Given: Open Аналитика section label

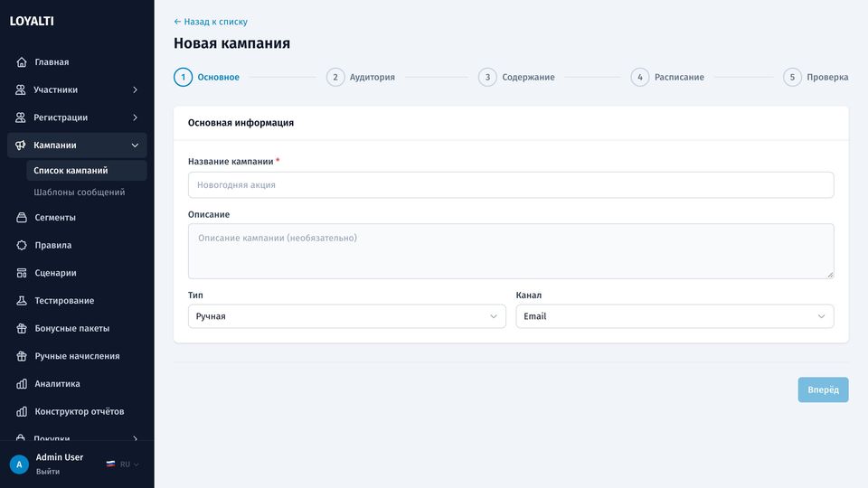Looking at the screenshot, I should (58, 383).
